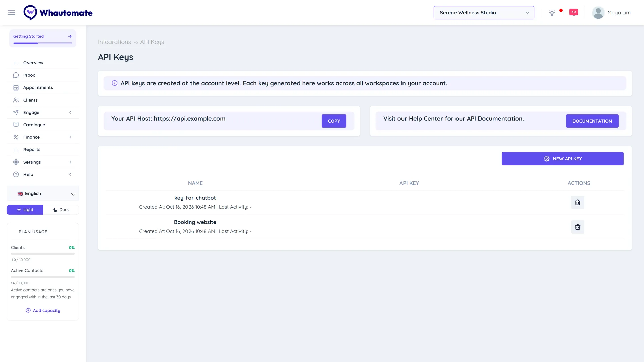The height and width of the screenshot is (362, 644).
Task: Open the API Documentation button
Action: click(592, 121)
